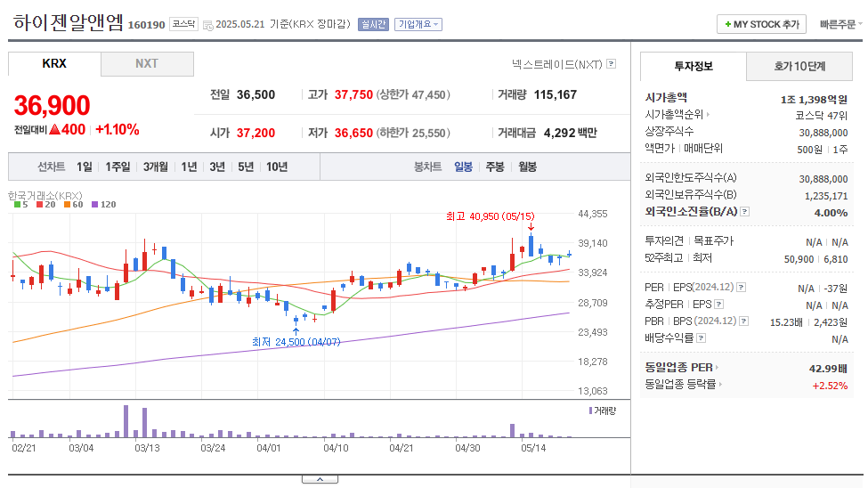
Task: Select the 5년 line chart period
Action: pos(246,167)
